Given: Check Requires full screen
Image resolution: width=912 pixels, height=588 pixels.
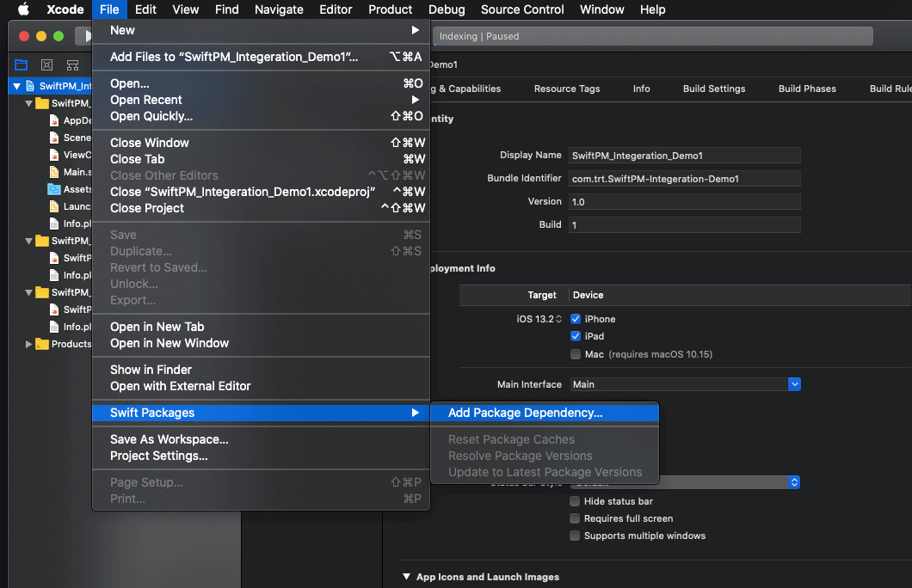Looking at the screenshot, I should [x=575, y=518].
